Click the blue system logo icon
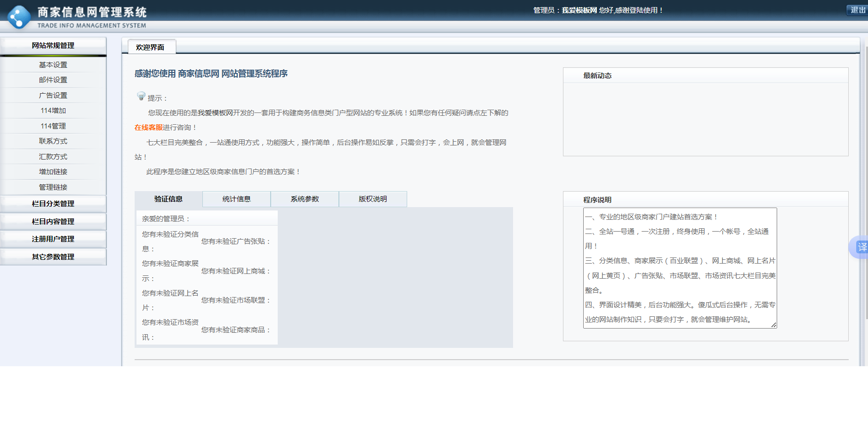868x442 pixels. tap(19, 17)
